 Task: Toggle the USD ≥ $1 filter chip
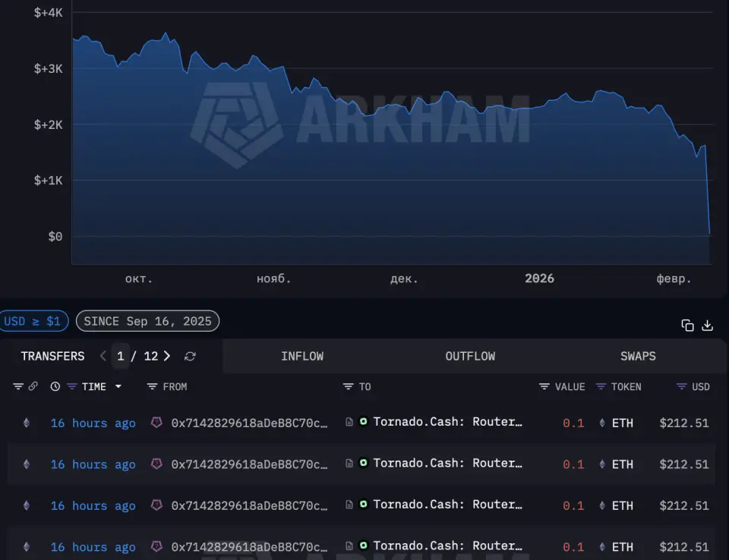point(33,321)
